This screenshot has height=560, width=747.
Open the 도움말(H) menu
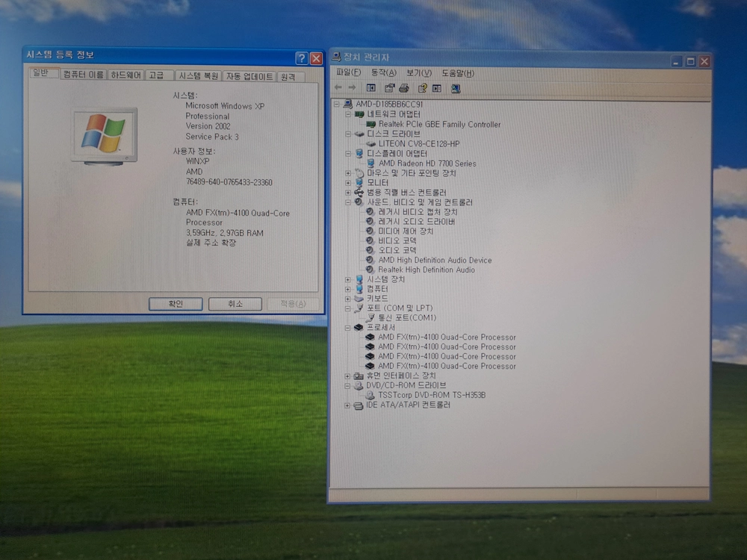(458, 73)
